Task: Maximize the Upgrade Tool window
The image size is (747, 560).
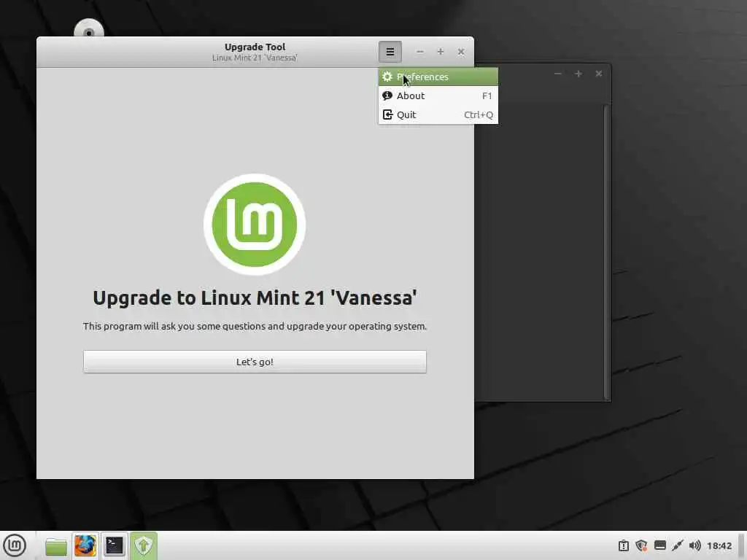Action: (x=440, y=52)
